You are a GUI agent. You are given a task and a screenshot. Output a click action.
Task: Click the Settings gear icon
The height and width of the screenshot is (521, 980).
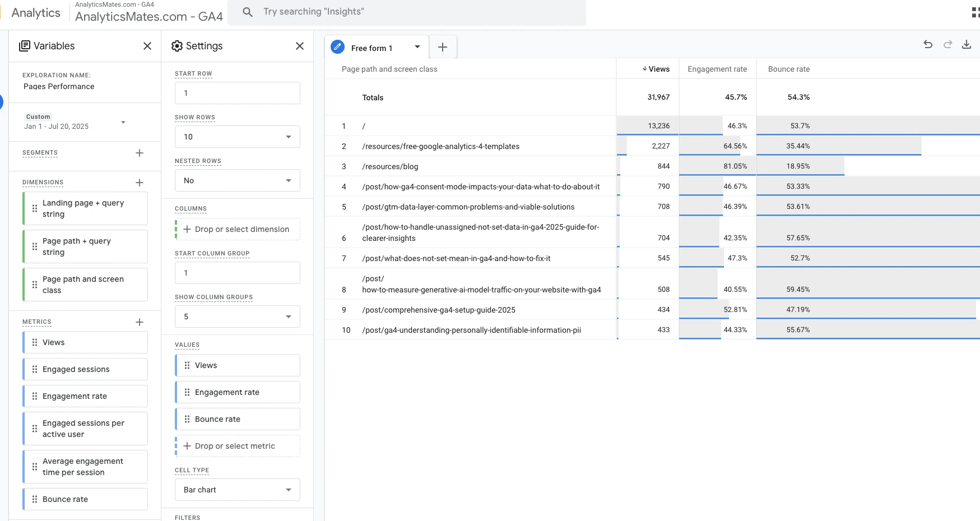177,46
